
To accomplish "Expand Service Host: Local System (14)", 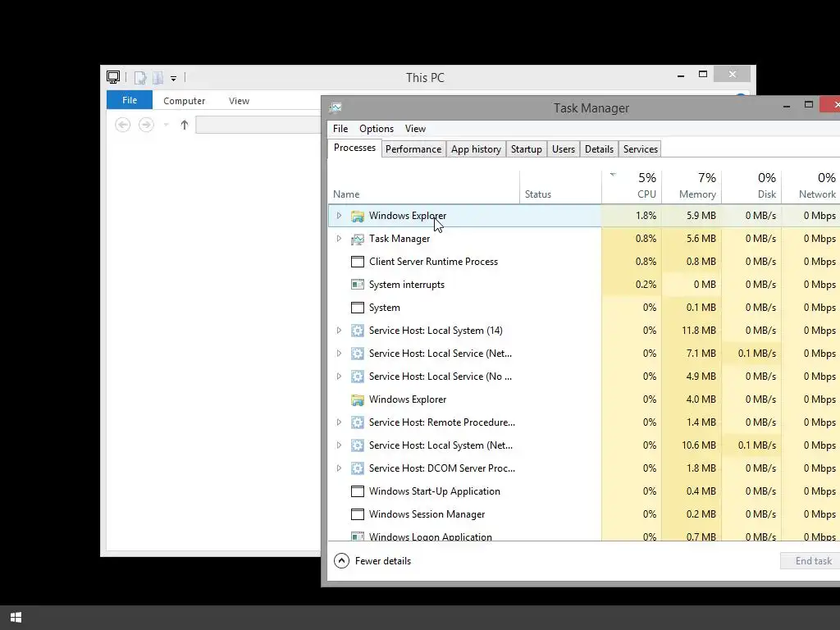I will click(x=339, y=331).
